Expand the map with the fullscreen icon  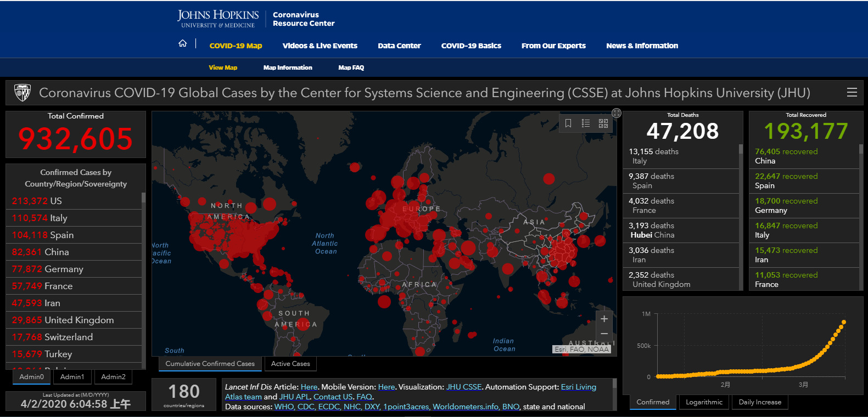(x=617, y=113)
